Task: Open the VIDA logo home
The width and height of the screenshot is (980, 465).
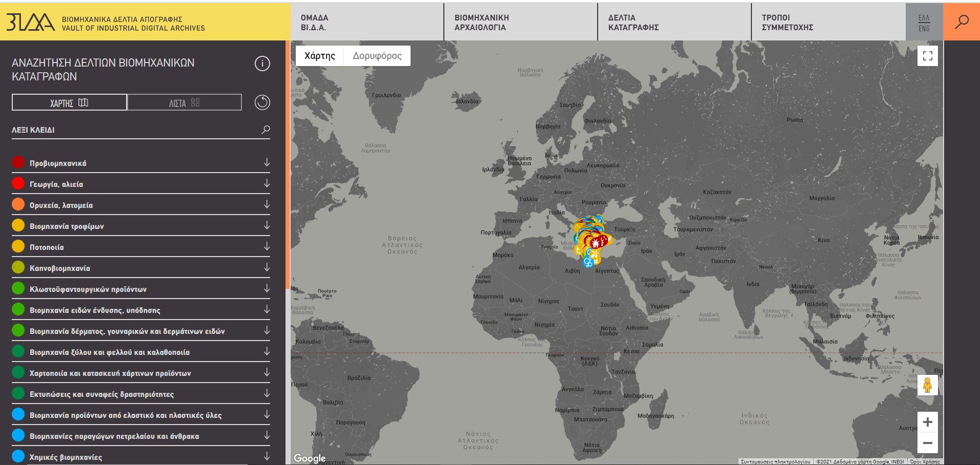Action: tap(31, 22)
